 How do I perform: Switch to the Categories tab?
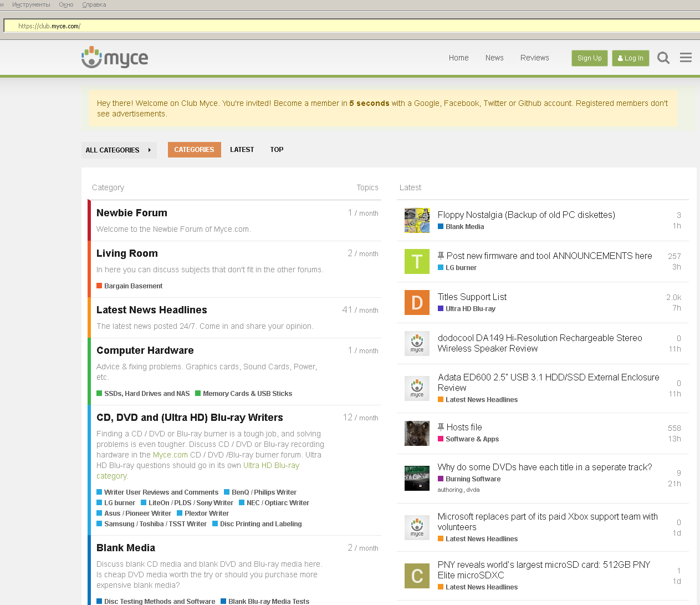click(x=194, y=150)
